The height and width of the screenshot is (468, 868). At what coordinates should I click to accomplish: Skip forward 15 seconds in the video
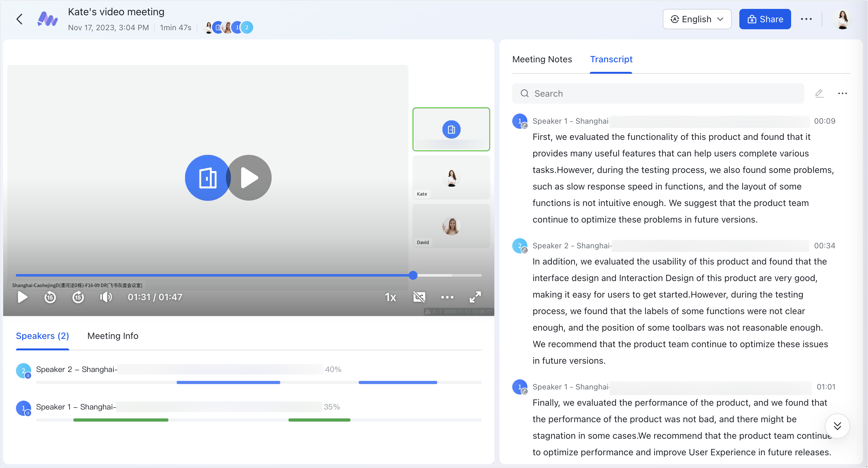coord(78,297)
